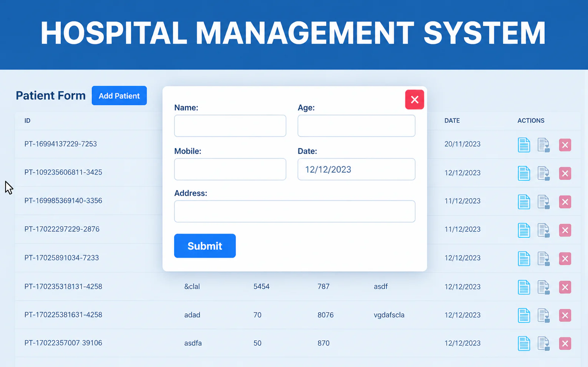This screenshot has width=588, height=367.
Task: Click the Date field showing 12/12/2023
Action: pyautogui.click(x=356, y=169)
